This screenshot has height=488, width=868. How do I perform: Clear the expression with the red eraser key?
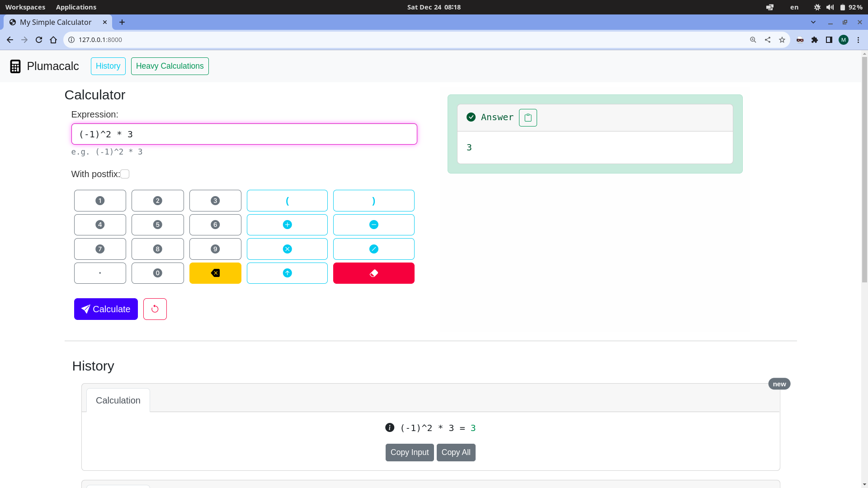[x=373, y=273]
